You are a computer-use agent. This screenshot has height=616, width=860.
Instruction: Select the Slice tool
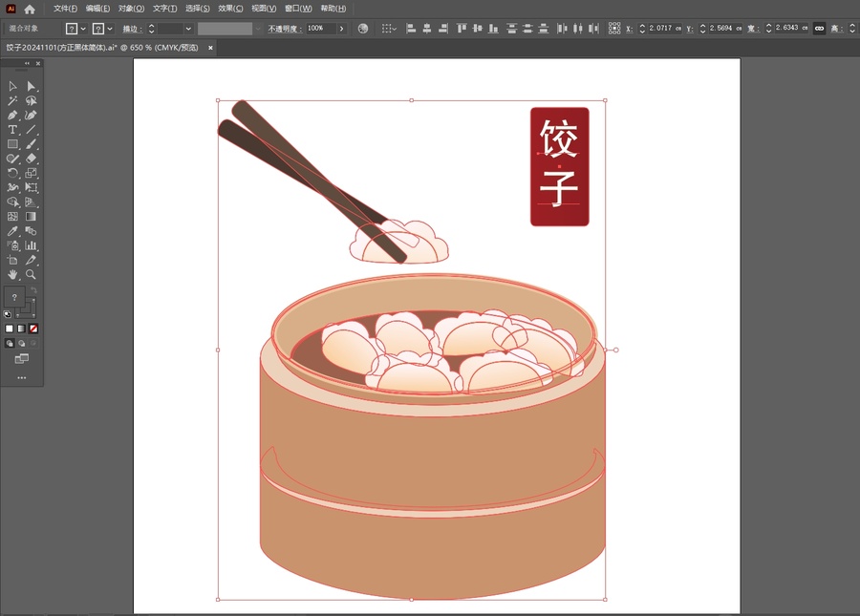(31, 261)
